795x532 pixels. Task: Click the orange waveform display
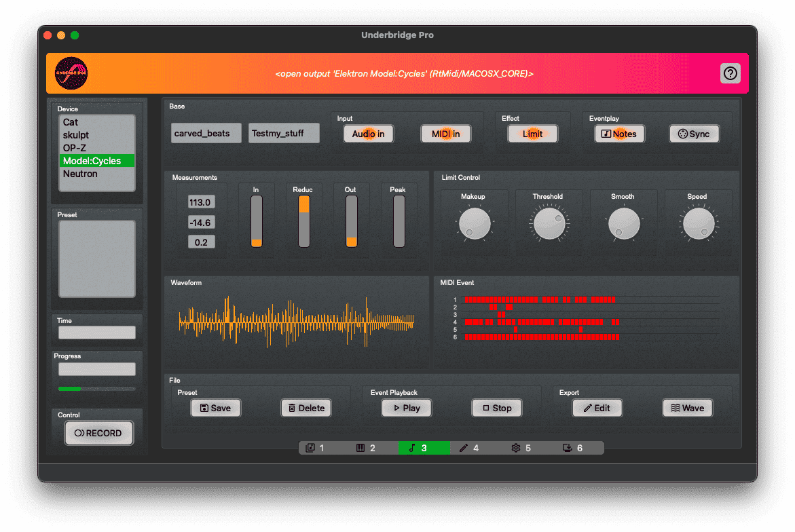click(x=296, y=322)
